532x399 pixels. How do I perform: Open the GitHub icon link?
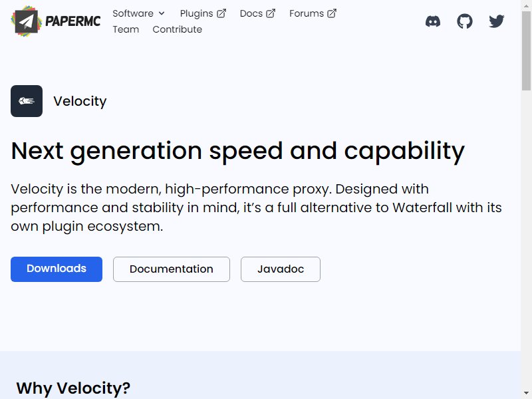(465, 21)
